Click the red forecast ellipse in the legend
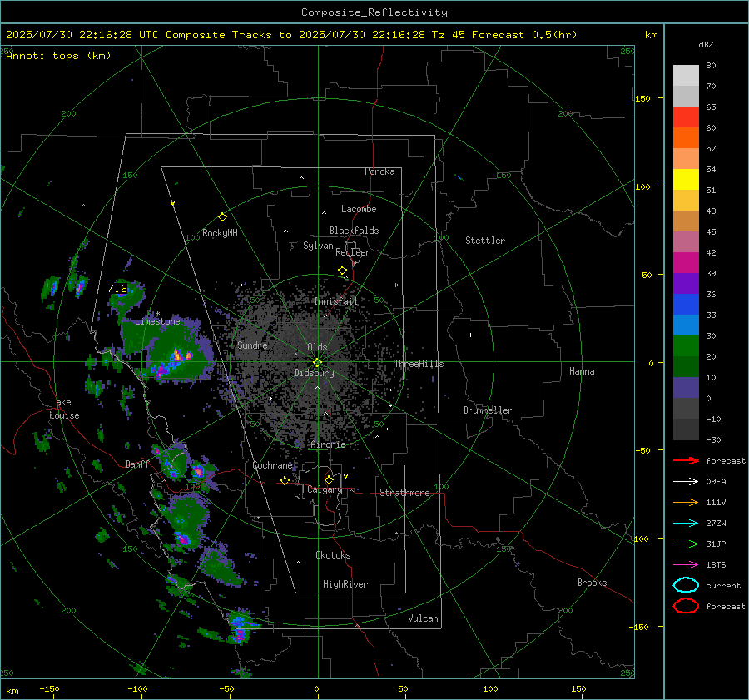The height and width of the screenshot is (700, 749). click(x=686, y=606)
